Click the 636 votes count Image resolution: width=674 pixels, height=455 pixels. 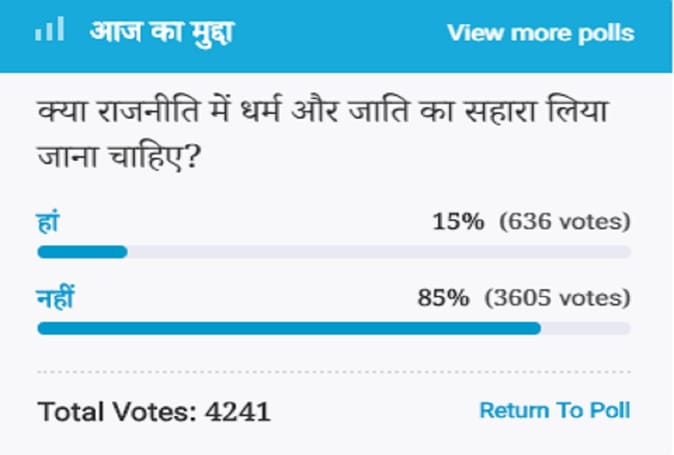(x=565, y=222)
